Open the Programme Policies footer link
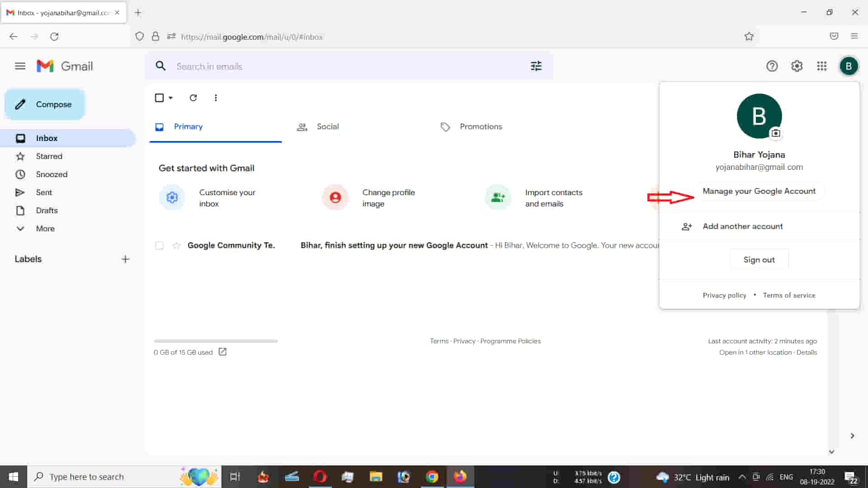868x488 pixels. tap(510, 341)
